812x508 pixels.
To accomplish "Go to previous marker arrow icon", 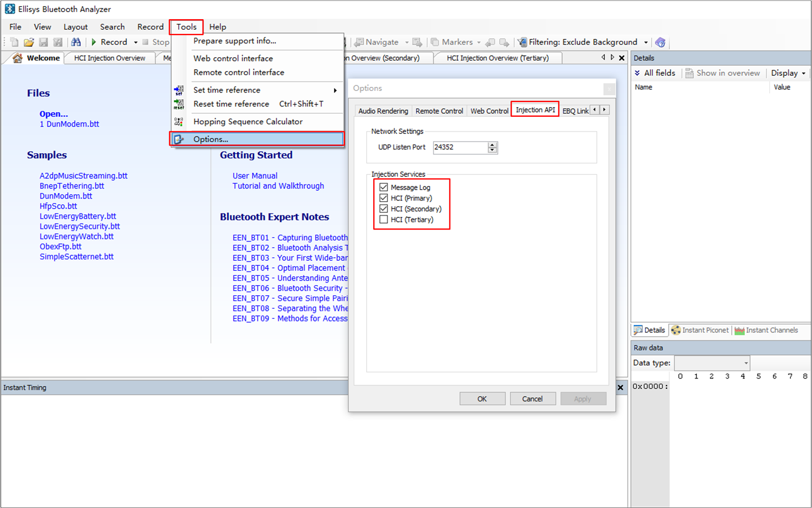I will click(x=490, y=42).
